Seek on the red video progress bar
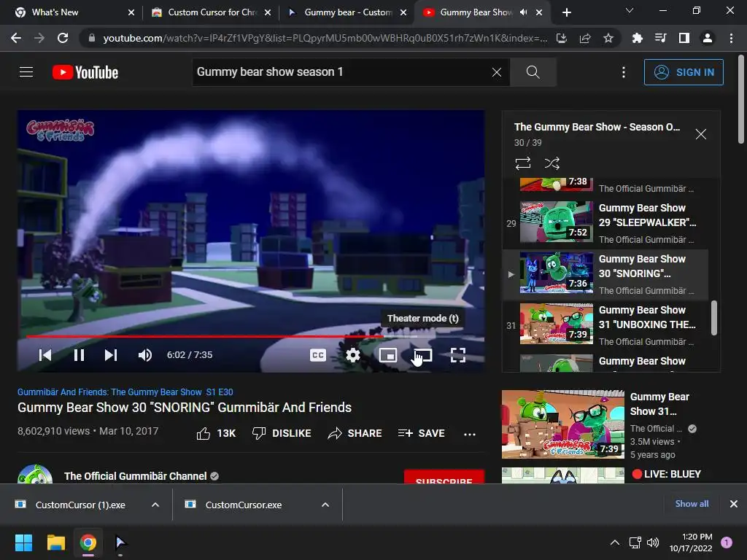The width and height of the screenshot is (747, 560). [x=205, y=336]
